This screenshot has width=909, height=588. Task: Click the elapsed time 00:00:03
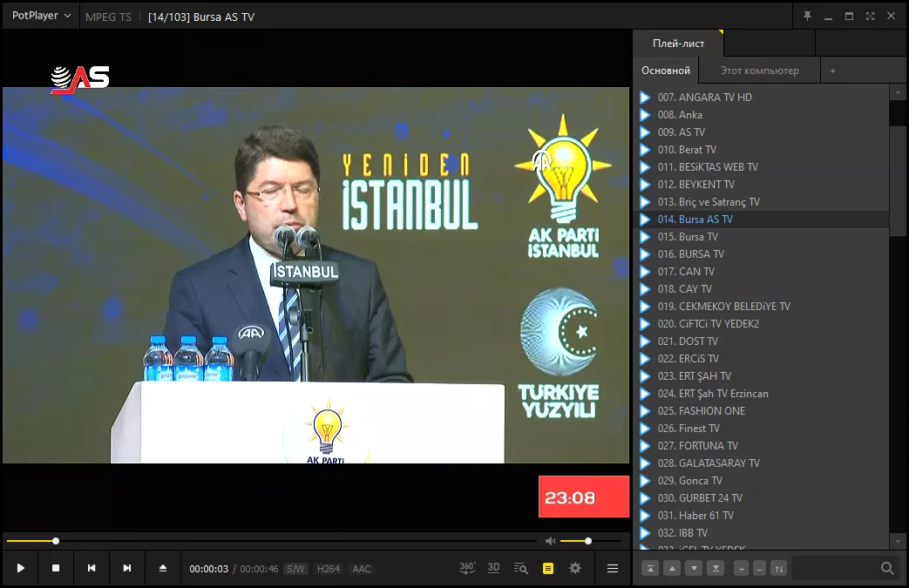[208, 569]
